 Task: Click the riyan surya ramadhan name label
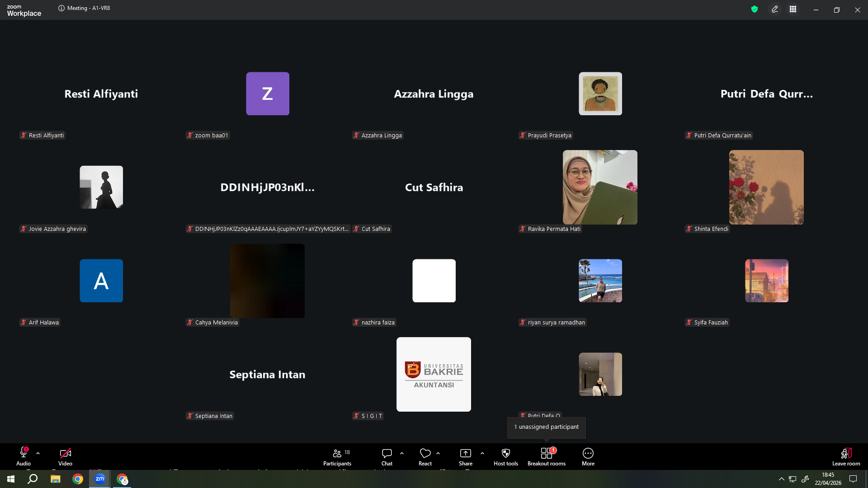pos(552,322)
